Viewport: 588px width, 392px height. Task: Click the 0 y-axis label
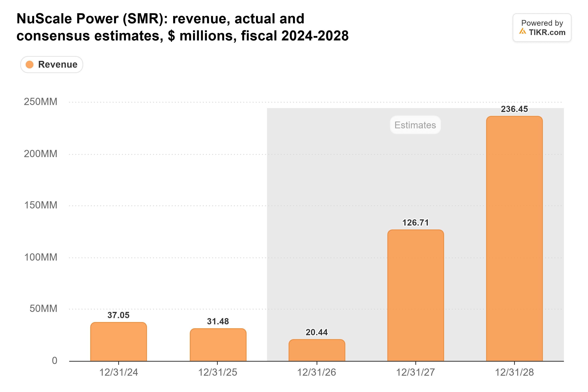(54, 360)
